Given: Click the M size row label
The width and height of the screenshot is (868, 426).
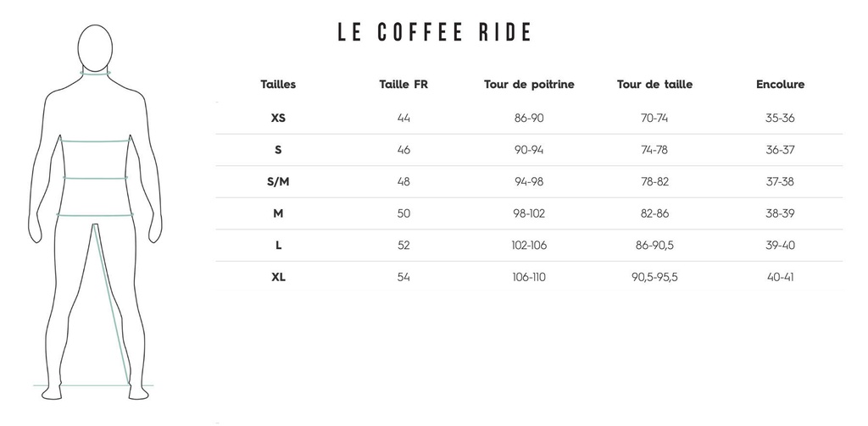Looking at the screenshot, I should [x=278, y=213].
